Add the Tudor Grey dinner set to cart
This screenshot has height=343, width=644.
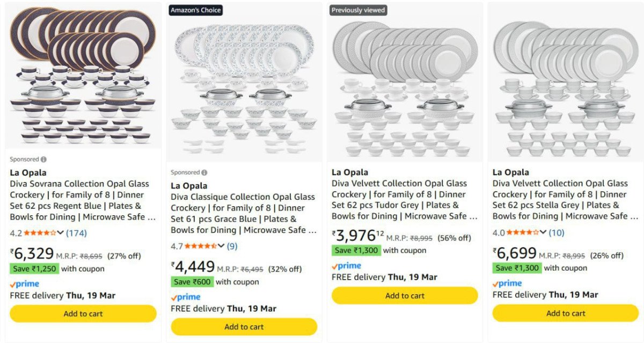[405, 295]
